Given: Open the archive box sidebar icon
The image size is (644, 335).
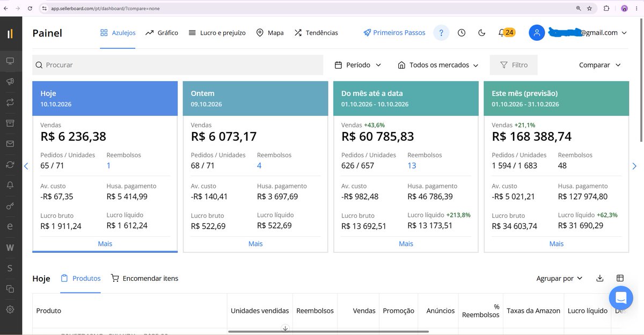Looking at the screenshot, I should pyautogui.click(x=10, y=123).
